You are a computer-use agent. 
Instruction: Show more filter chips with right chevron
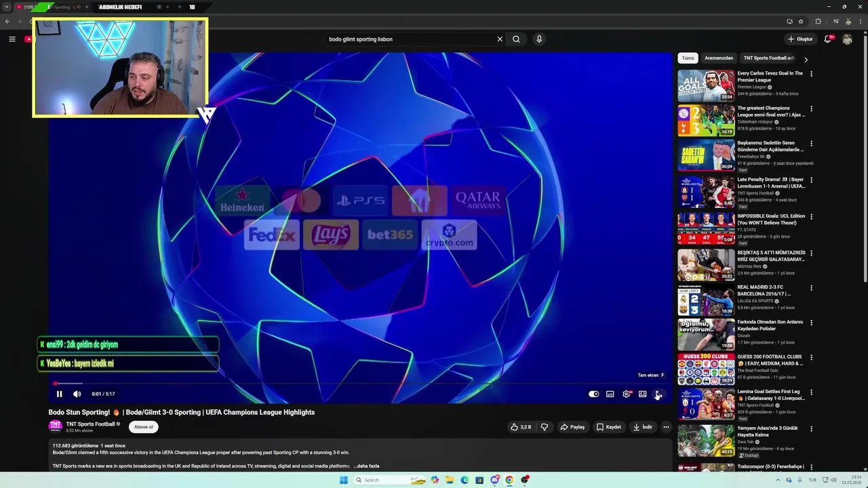click(806, 59)
